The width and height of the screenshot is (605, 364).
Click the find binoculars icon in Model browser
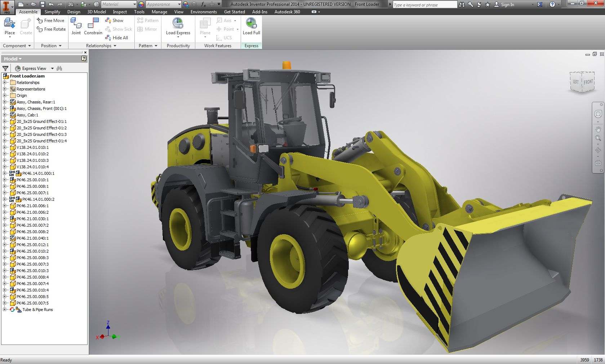(59, 68)
